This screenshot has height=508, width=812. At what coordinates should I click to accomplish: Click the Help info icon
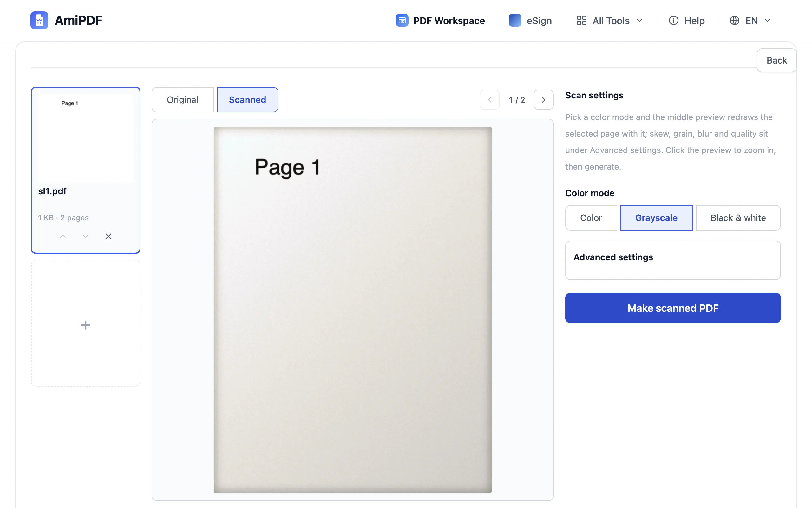(x=673, y=21)
